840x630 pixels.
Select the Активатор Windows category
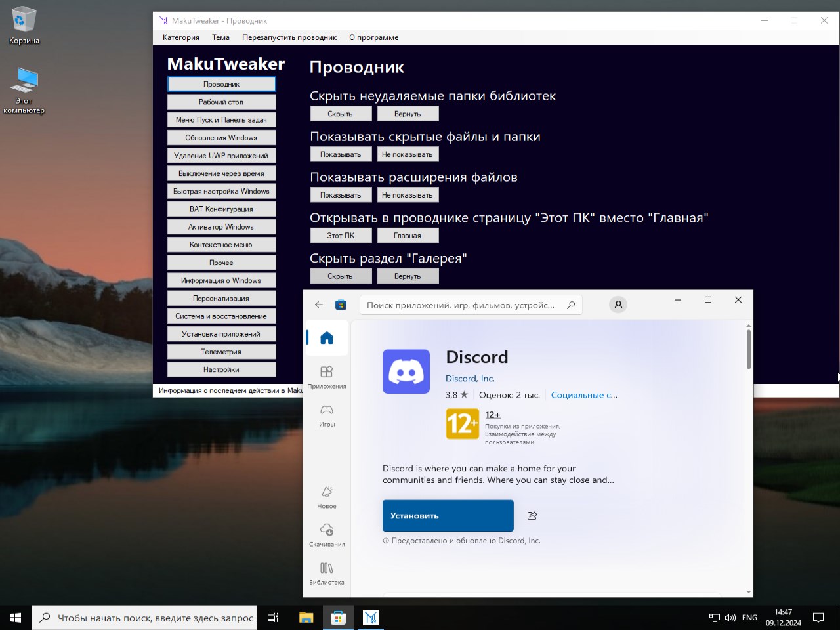tap(222, 227)
